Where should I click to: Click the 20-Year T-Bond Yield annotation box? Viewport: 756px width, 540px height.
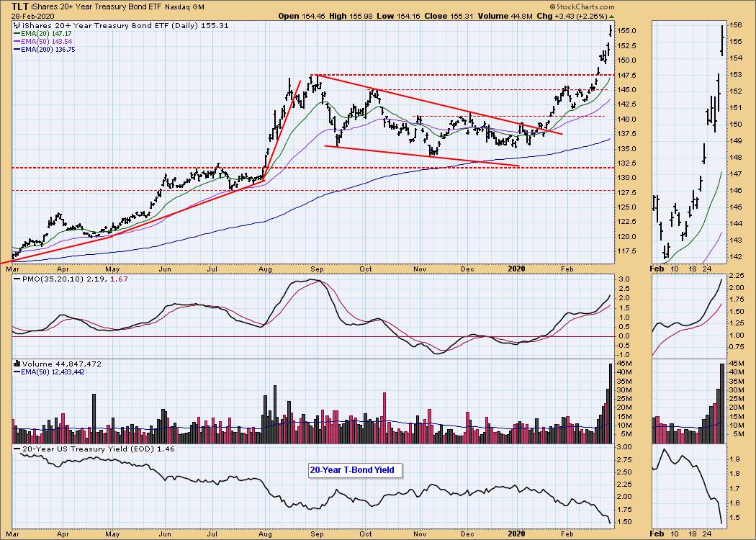[x=355, y=470]
